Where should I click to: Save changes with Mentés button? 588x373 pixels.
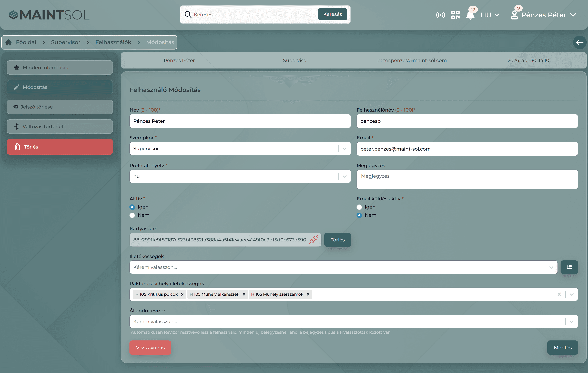click(x=563, y=348)
